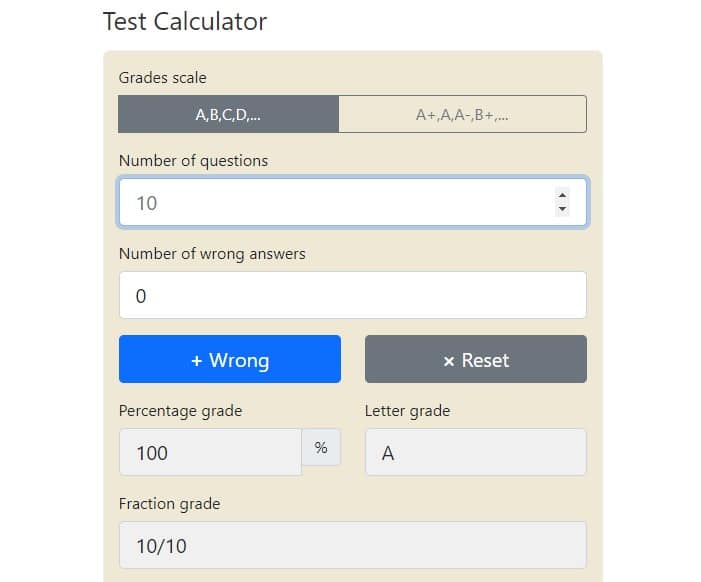Click the down arrow in Number of questions
Image resolution: width=701 pixels, height=582 pixels.
point(562,209)
